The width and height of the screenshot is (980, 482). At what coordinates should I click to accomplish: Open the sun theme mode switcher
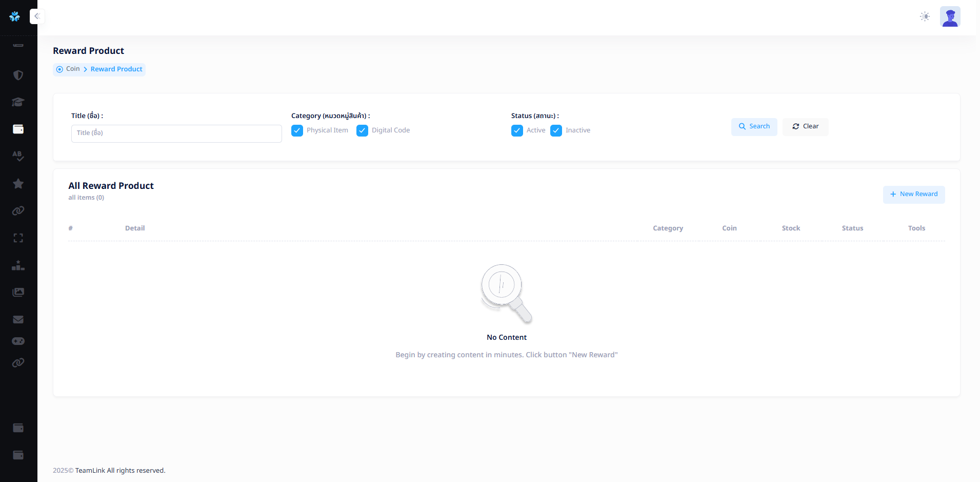tap(925, 17)
